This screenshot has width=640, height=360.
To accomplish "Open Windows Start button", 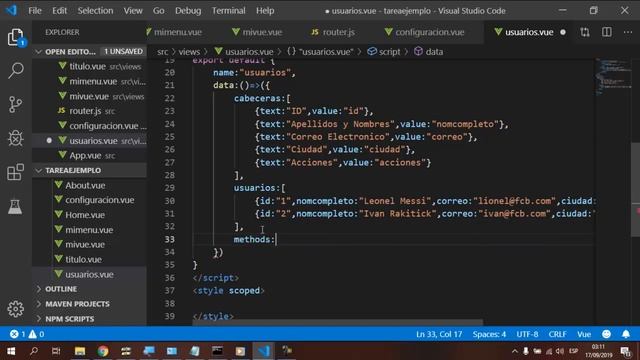I will tap(11, 351).
